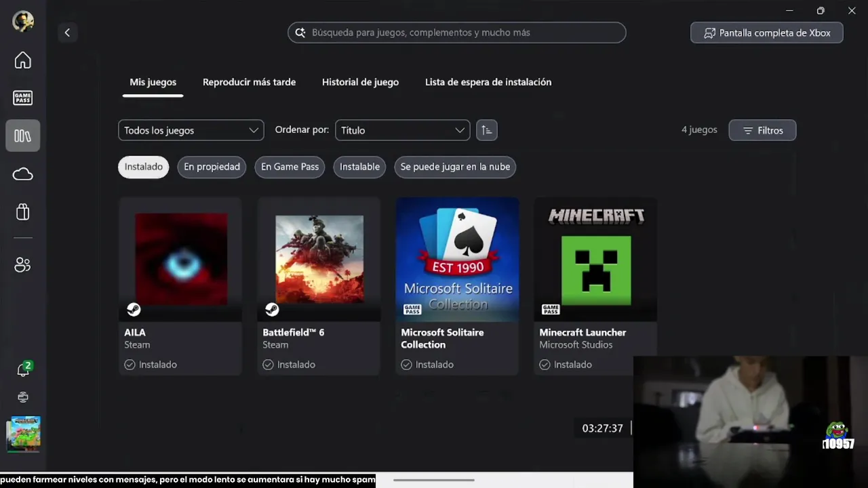Switch to the Mis juegos tab
The height and width of the screenshot is (488, 868).
pos(153,82)
